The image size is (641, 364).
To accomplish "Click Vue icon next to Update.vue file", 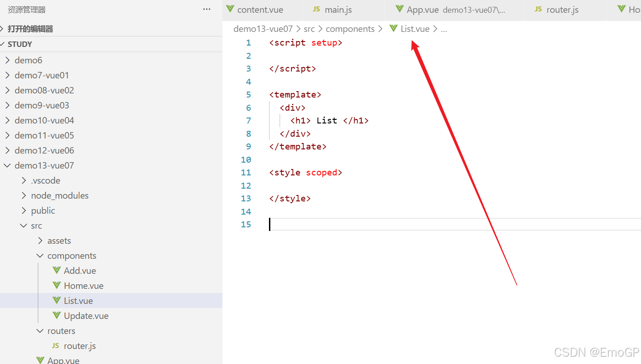I will (x=57, y=315).
